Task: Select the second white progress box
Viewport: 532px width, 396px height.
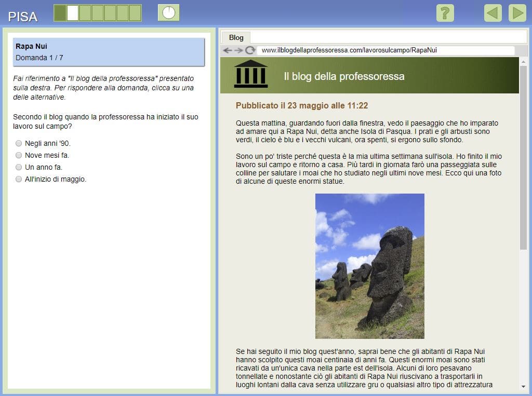Action: [73, 13]
